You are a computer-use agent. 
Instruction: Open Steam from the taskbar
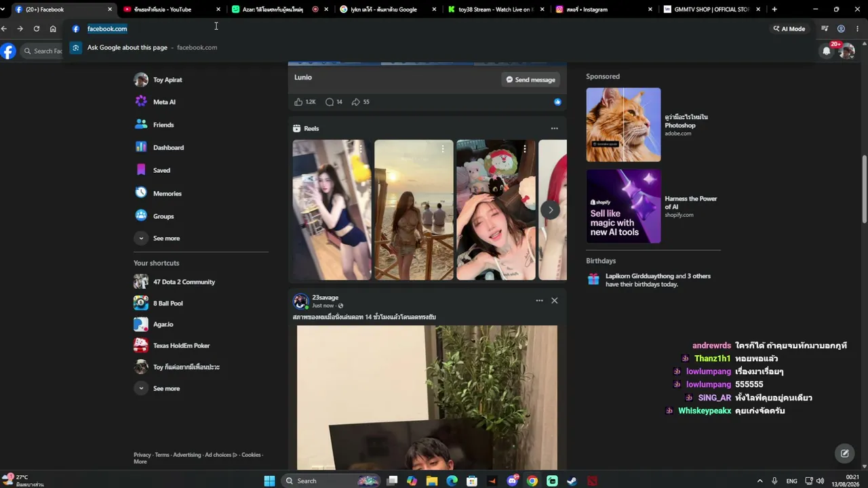572,481
